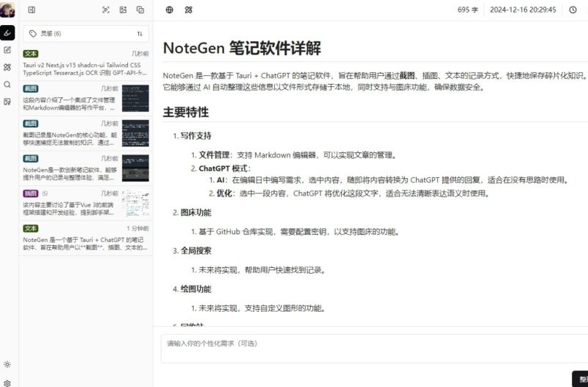Click the 主要特性 heading

[x=186, y=112]
